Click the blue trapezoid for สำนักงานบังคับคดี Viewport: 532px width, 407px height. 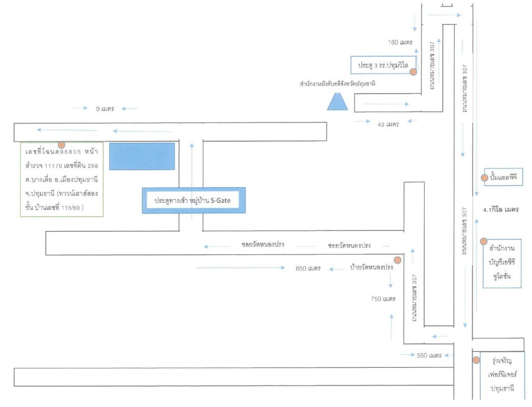click(x=337, y=102)
